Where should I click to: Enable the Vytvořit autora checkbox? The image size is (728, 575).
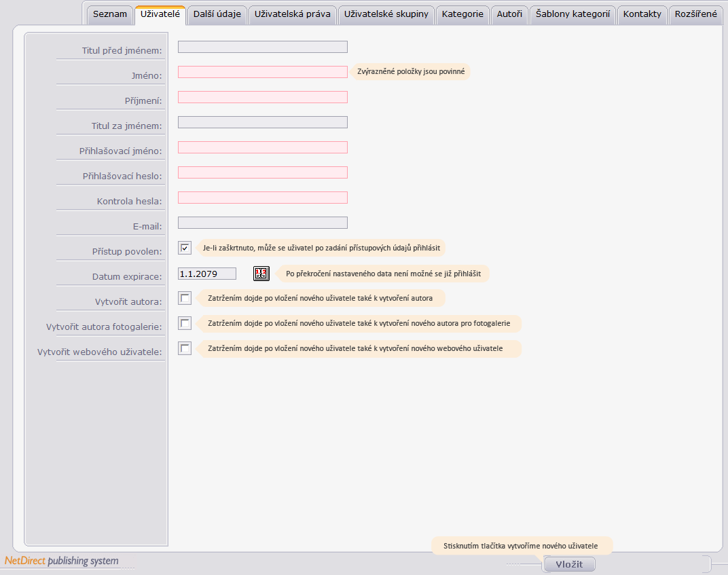[x=185, y=298]
